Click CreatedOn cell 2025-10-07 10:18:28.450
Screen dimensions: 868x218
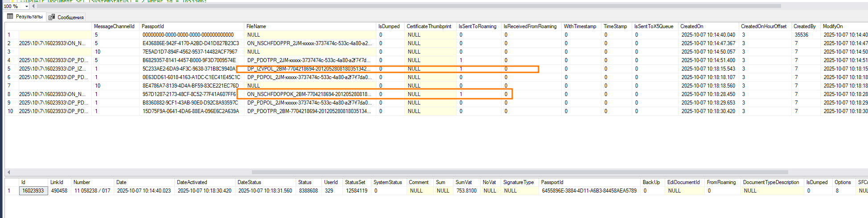click(709, 94)
